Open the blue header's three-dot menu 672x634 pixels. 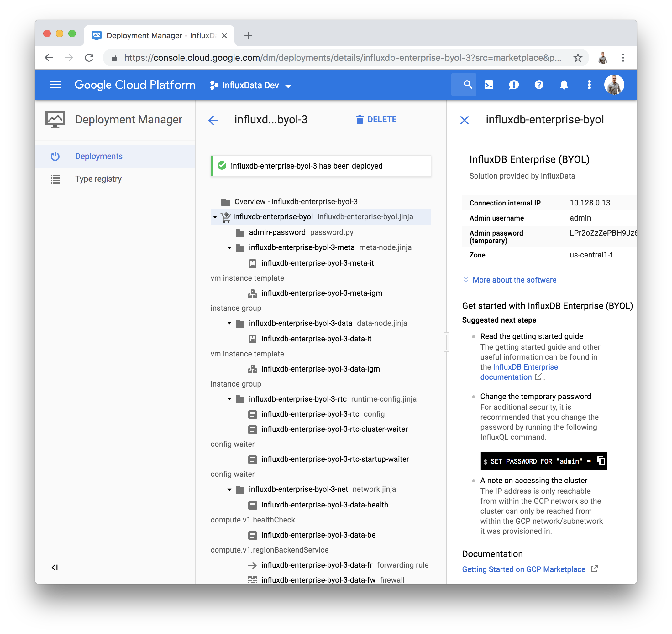589,85
